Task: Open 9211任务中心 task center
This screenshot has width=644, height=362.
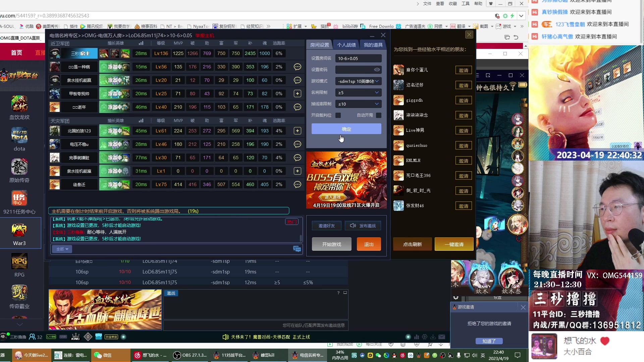Action: coord(19,202)
